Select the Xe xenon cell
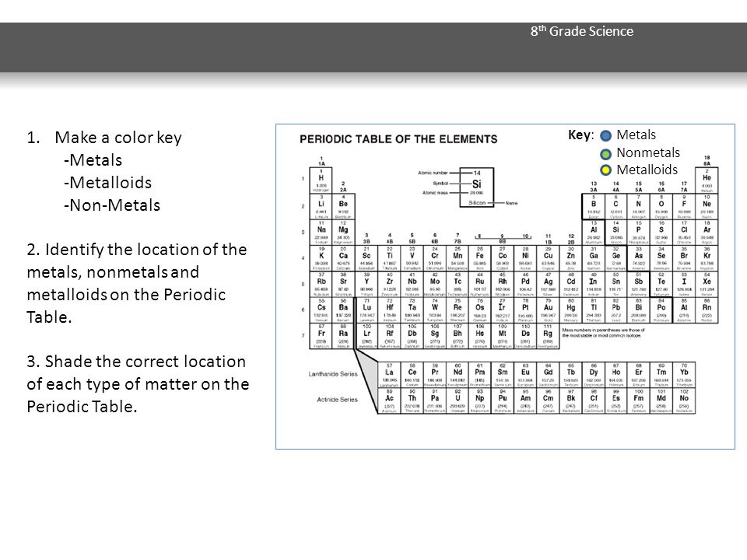Screen dimensions: 747x560 tap(707, 285)
